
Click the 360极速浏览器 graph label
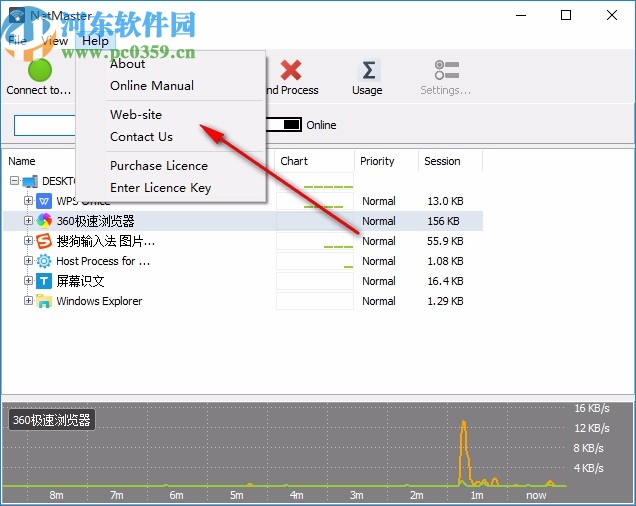52,420
